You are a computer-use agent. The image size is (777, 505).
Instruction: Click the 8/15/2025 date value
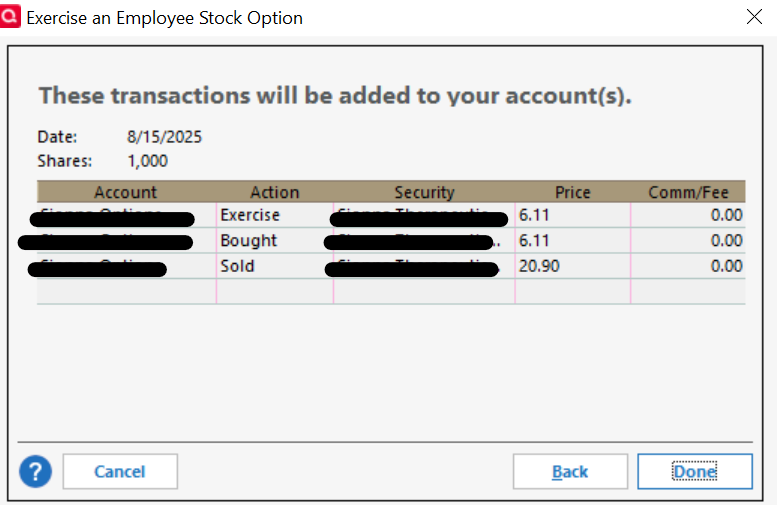pyautogui.click(x=165, y=137)
